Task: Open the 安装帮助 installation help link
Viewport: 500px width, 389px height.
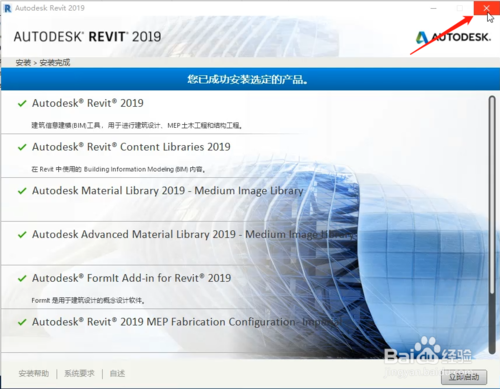Action: click(x=34, y=373)
